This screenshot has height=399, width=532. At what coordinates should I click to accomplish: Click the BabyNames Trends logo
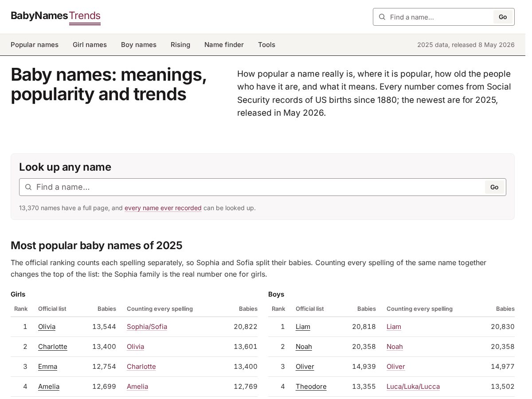coord(55,17)
